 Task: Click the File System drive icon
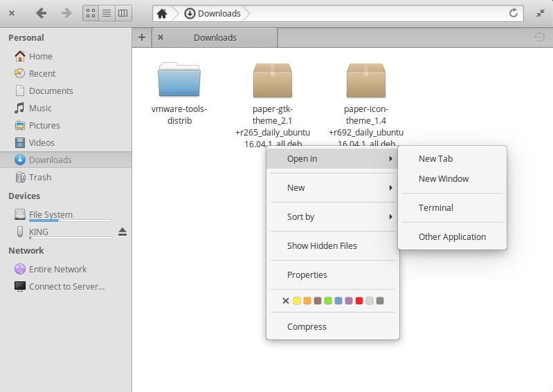(20, 214)
